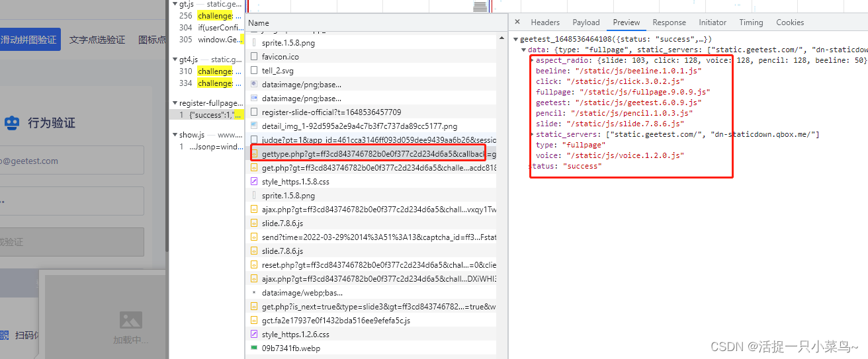Screen dimensions: 868x359
Task: Click the gettype.php request file icon
Action: point(254,154)
